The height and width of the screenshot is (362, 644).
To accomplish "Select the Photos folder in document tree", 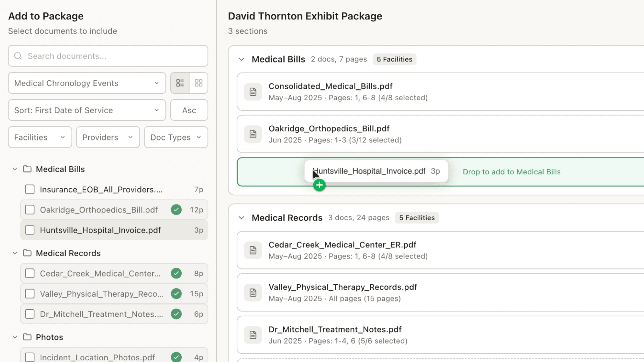I will tap(49, 337).
